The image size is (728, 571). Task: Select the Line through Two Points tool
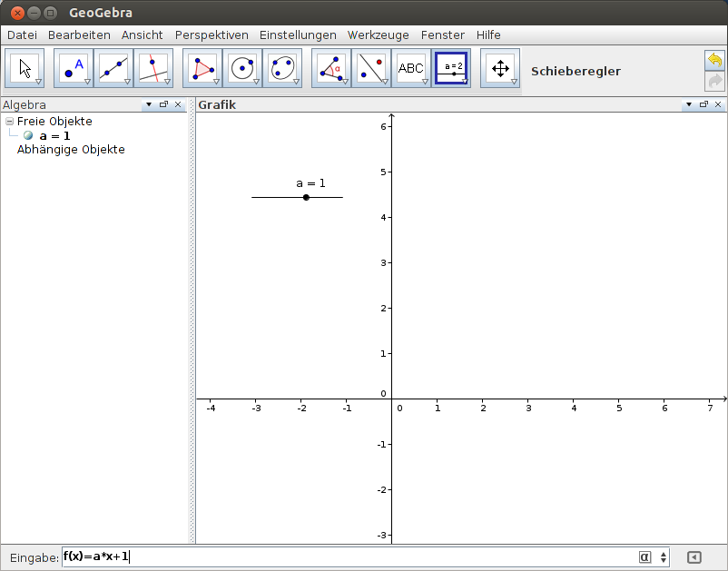click(x=113, y=68)
